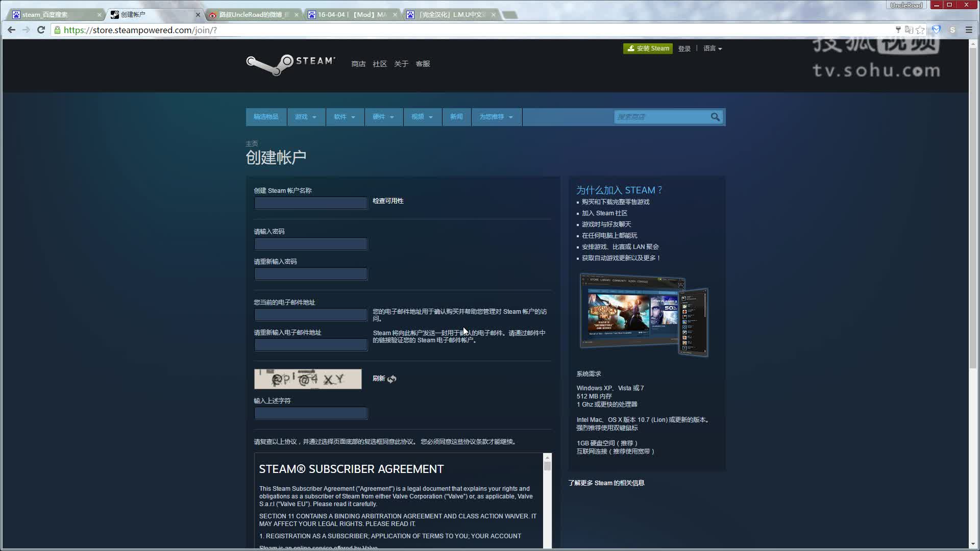Click the S extension icon
The height and width of the screenshot is (551, 980).
[952, 30]
